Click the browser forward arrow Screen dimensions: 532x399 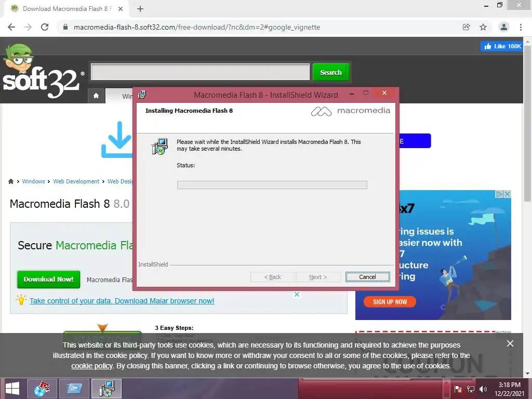point(28,27)
